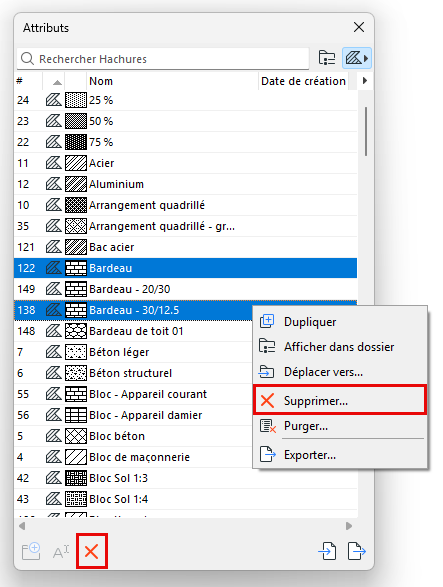Screen dimensions: 443x587
Task: Click the red X delete icon in the bottom toolbar
Action: [92, 551]
